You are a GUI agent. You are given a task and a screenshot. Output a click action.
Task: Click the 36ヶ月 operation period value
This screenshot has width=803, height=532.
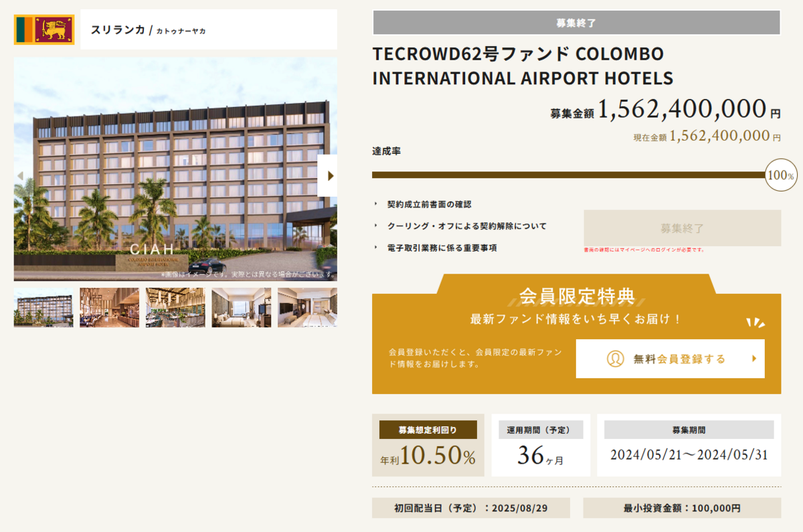541,456
